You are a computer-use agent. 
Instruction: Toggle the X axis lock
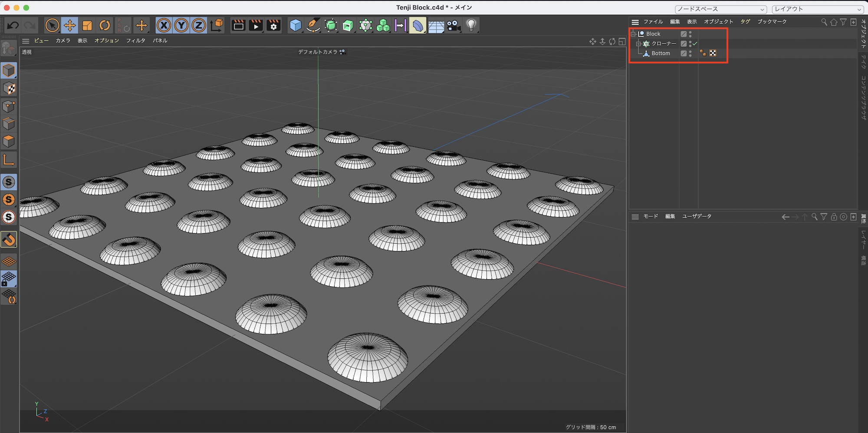coord(164,26)
